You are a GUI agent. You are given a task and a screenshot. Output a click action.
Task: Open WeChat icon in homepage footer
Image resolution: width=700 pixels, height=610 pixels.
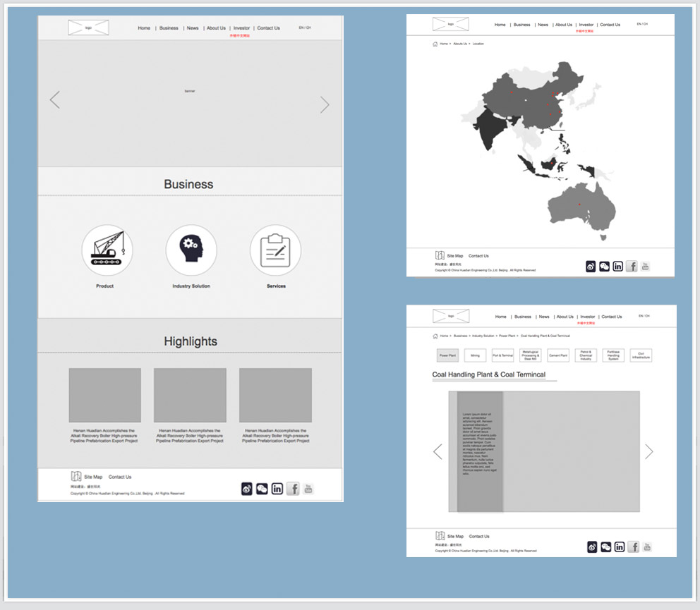(262, 489)
